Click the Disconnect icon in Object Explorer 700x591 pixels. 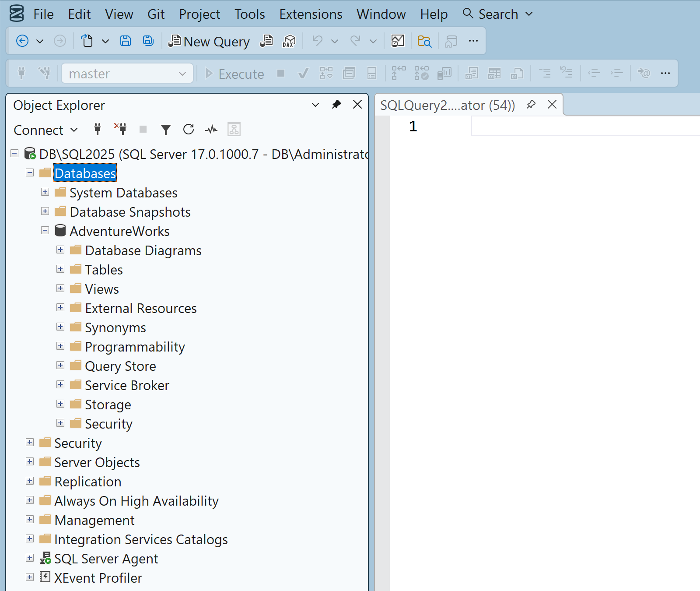[120, 129]
